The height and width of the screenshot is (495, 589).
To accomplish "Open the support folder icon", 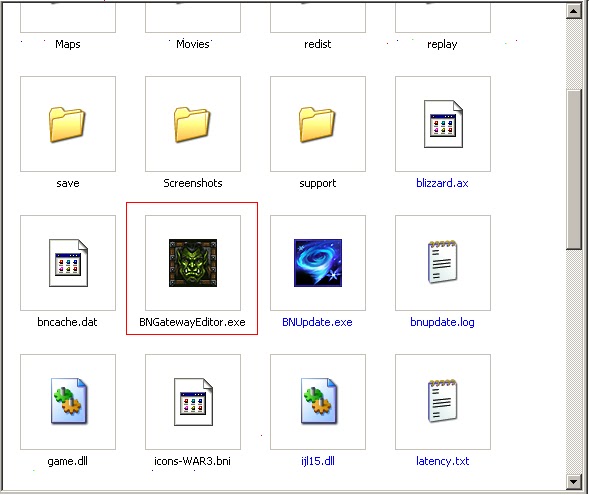I will pyautogui.click(x=317, y=124).
